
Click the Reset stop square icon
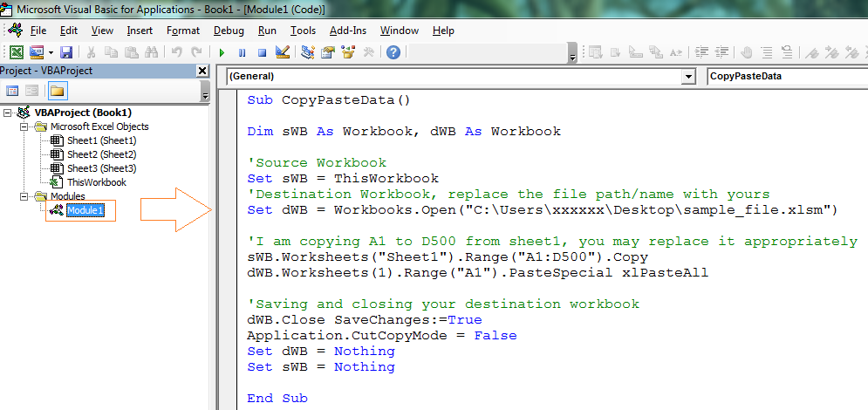click(x=262, y=53)
